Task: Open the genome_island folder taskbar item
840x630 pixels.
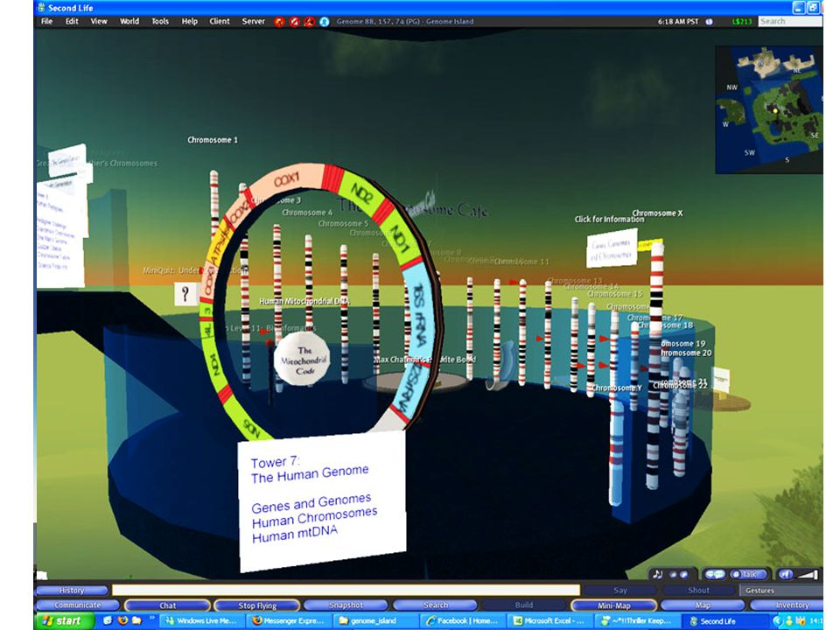Action: click(376, 621)
